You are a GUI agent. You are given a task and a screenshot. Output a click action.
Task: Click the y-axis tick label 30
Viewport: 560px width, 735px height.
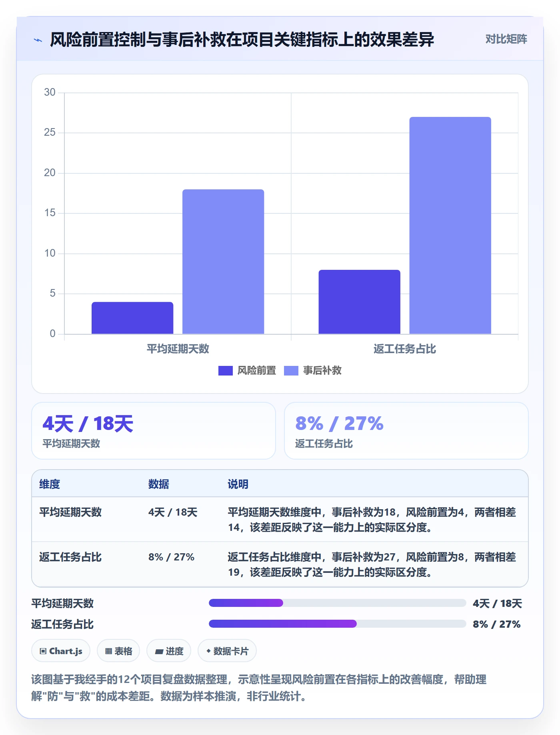pos(50,92)
